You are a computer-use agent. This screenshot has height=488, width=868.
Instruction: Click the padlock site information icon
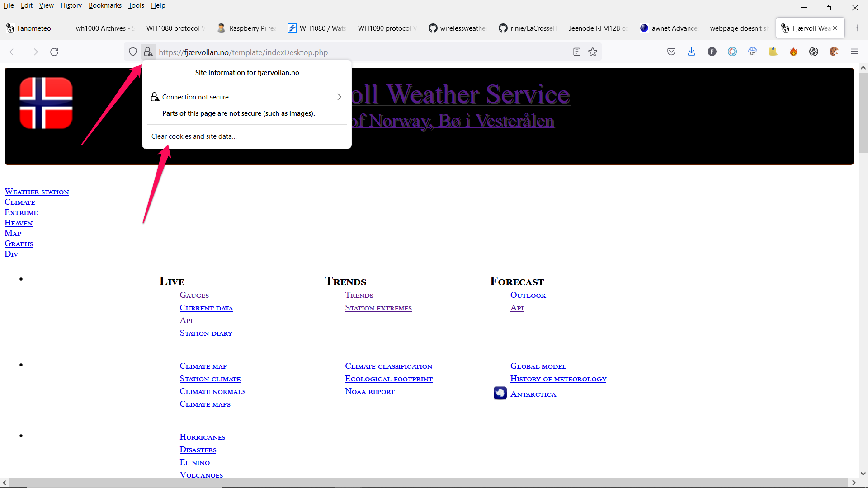coord(148,52)
